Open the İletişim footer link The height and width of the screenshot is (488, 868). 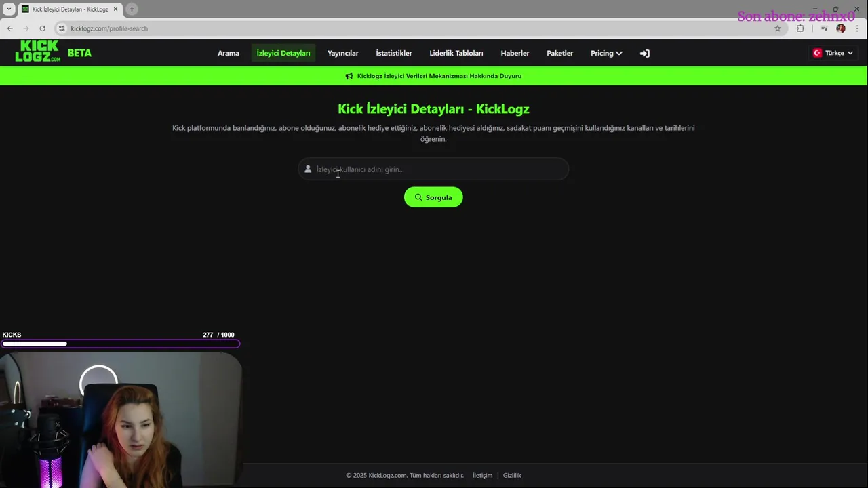(x=483, y=475)
